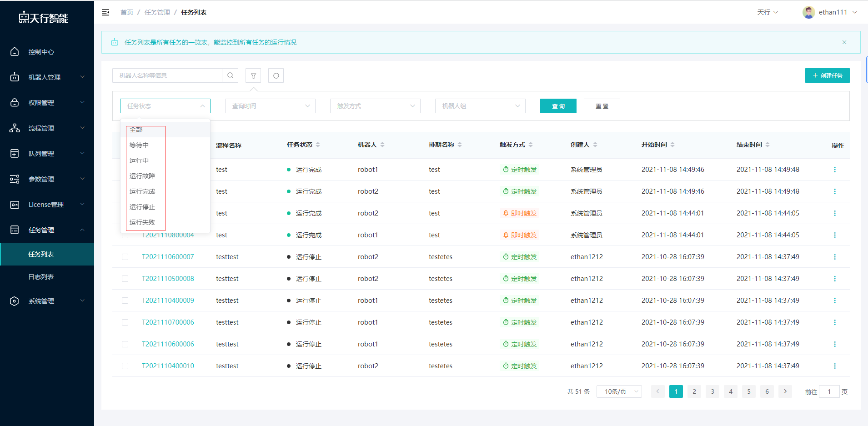Open actions menu for T2021110400010 row

835,366
